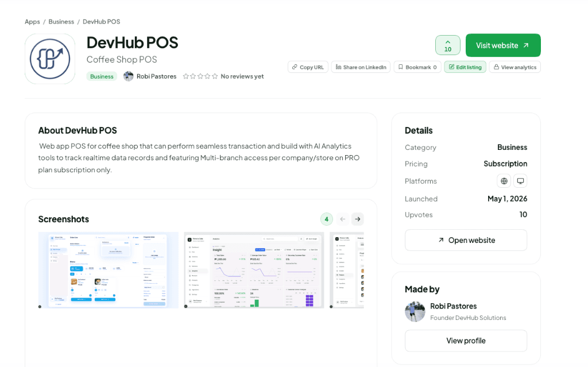Click the screenshot count badge 4
The height and width of the screenshot is (367, 588).
(x=327, y=219)
